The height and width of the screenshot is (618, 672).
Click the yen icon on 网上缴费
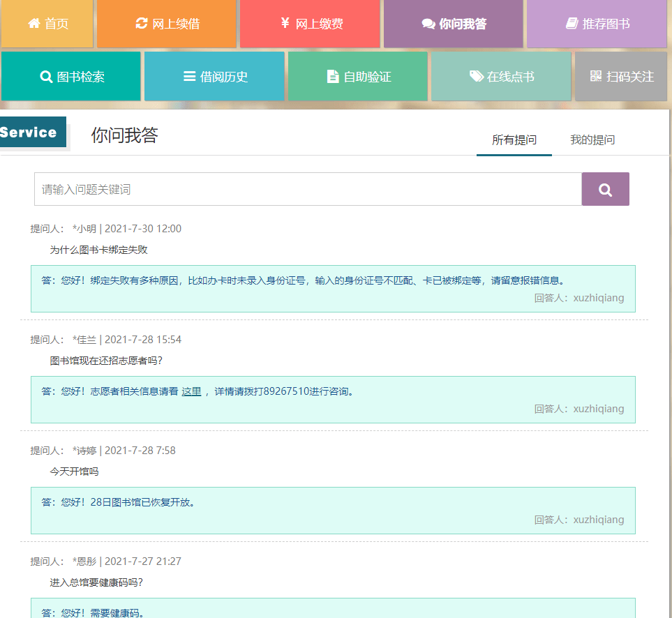(x=285, y=24)
